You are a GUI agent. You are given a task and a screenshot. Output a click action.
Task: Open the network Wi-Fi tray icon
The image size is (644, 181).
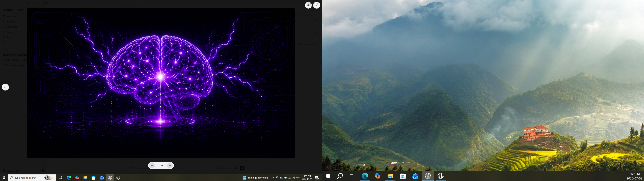(289, 178)
